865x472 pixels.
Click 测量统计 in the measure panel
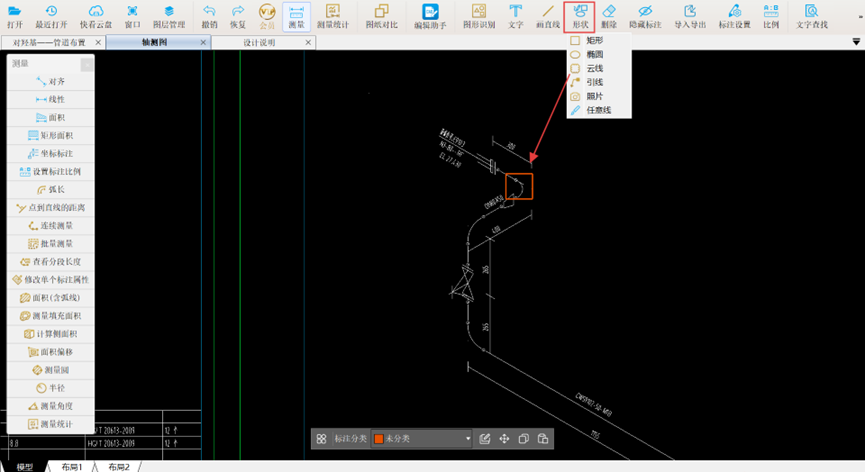(51, 424)
